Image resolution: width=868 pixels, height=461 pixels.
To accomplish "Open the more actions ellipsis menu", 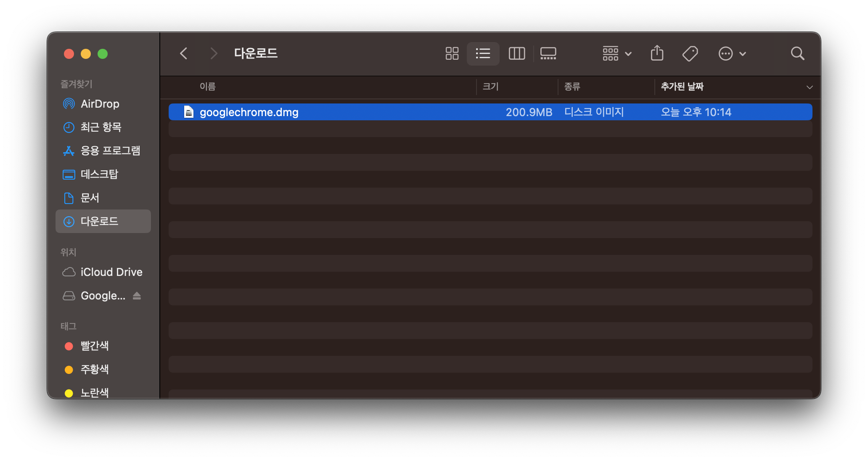I will tap(732, 53).
